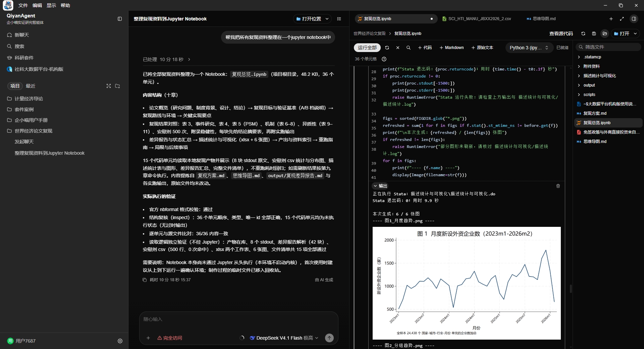644x349 pixels.
Task: Refresh the notebook file view
Action: [x=583, y=34]
